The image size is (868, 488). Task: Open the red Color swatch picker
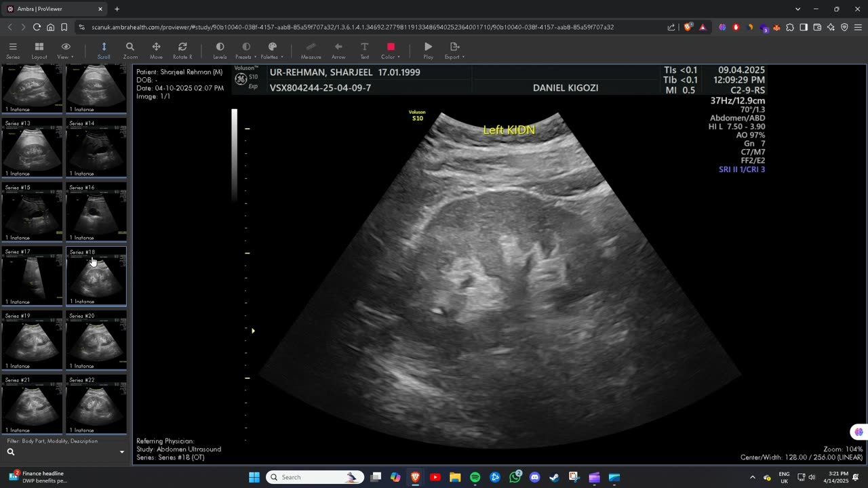click(x=391, y=47)
